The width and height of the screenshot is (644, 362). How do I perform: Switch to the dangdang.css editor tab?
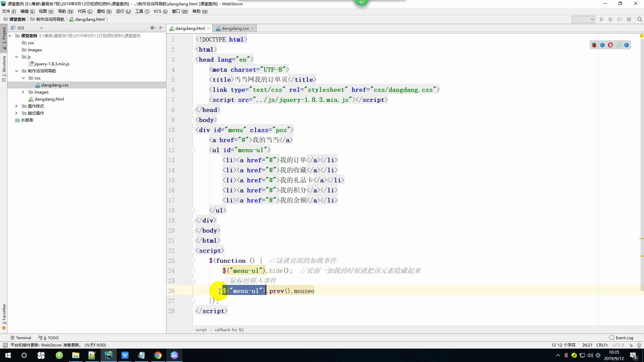point(235,28)
